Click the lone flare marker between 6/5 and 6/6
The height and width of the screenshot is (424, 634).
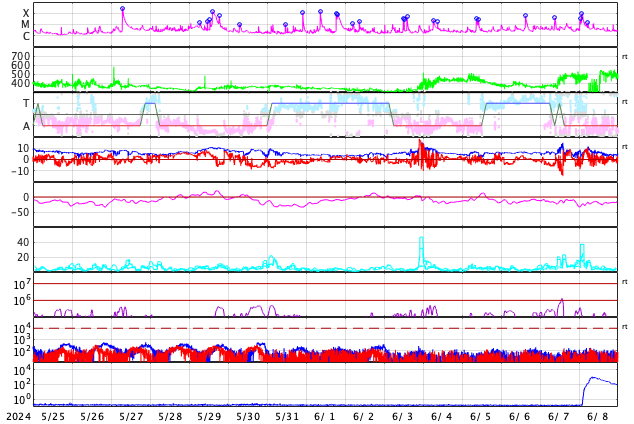526,15
